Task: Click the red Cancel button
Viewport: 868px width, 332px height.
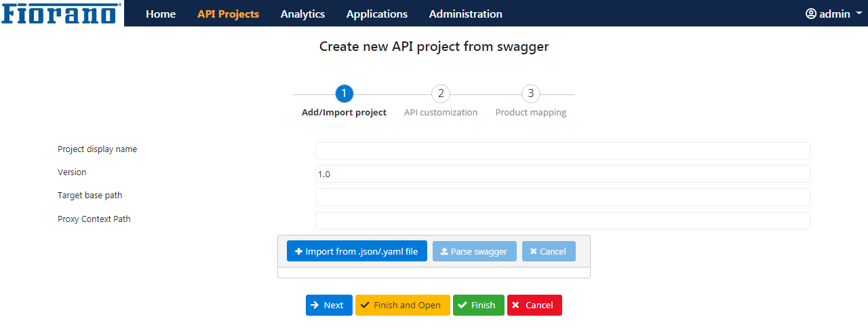Action: 534,305
